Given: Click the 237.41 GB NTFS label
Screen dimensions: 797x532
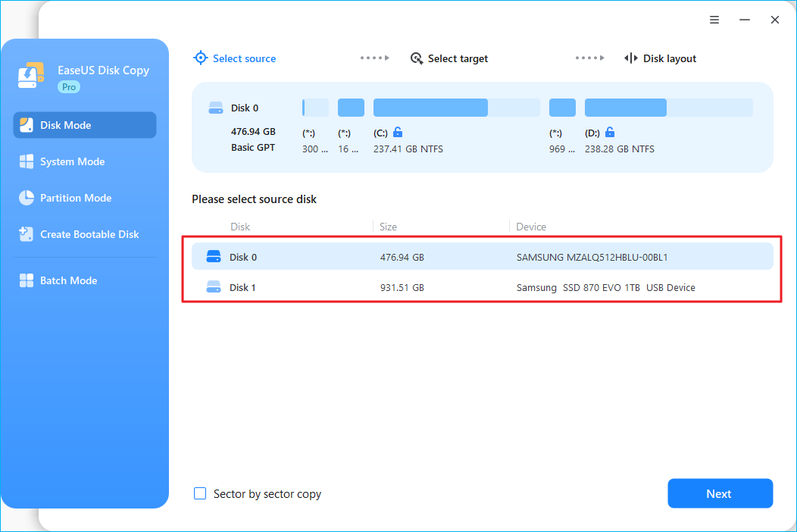Looking at the screenshot, I should pos(408,149).
